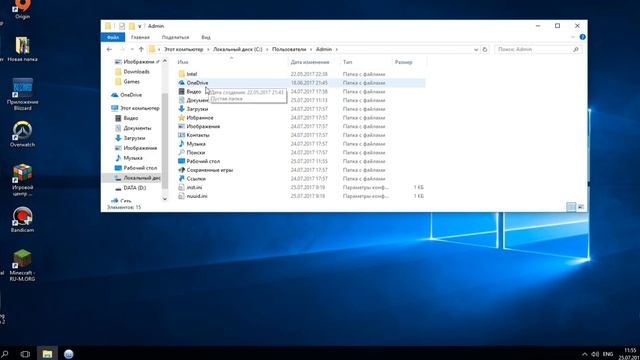Click the navigation pane scroll-down arrow
The height and width of the screenshot is (360, 640).
click(x=165, y=199)
